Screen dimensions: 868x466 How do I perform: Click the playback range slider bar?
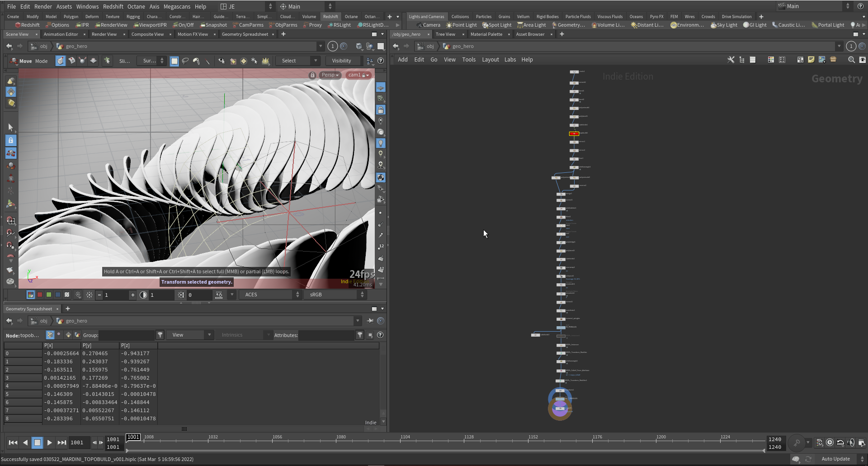pyautogui.click(x=445, y=451)
